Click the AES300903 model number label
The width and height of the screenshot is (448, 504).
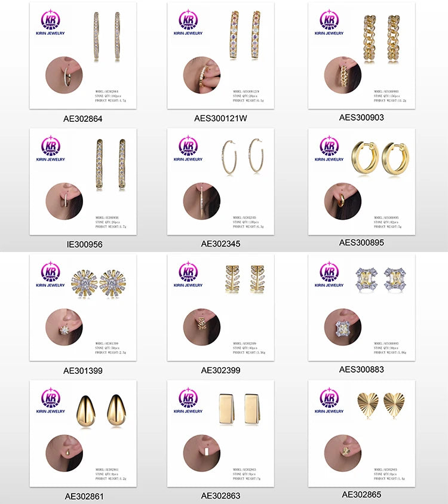click(361, 118)
